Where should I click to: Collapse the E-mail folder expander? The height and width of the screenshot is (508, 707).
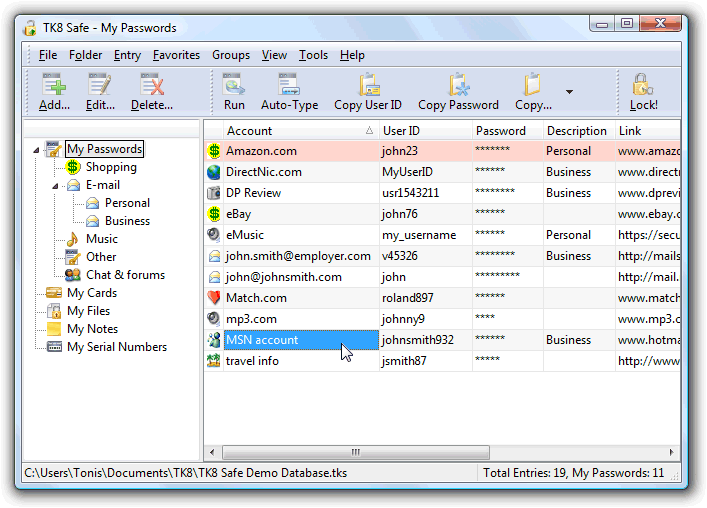[x=55, y=186]
